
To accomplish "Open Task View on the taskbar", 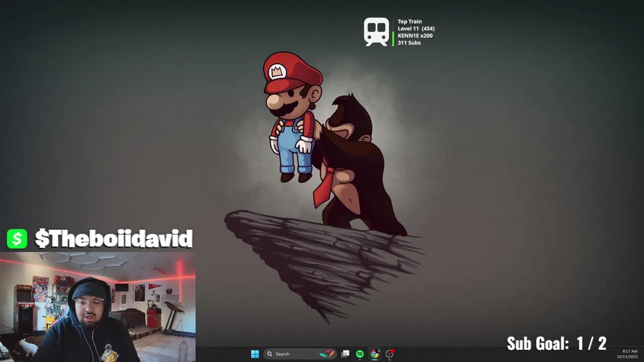I will coord(345,354).
